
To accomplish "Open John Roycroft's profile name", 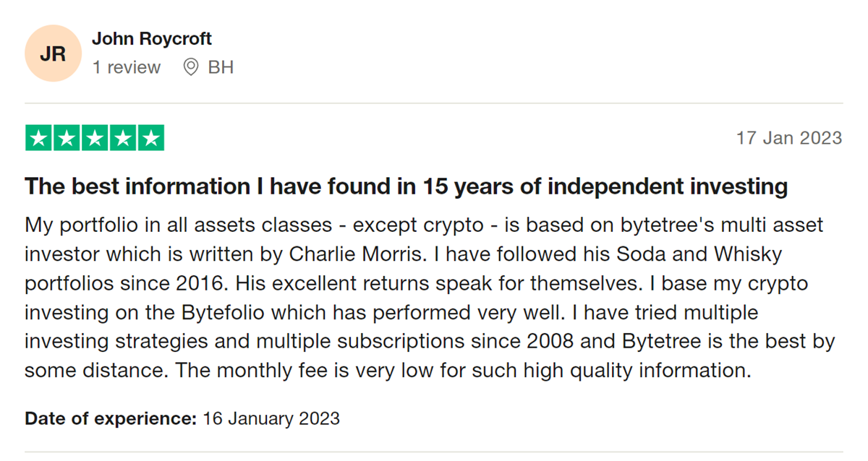I will pyautogui.click(x=152, y=39).
